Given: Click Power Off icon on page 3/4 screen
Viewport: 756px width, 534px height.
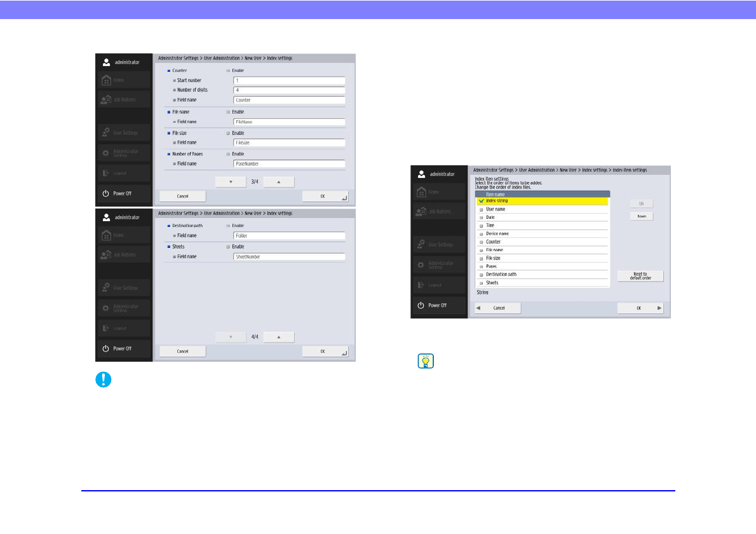Looking at the screenshot, I should [105, 193].
